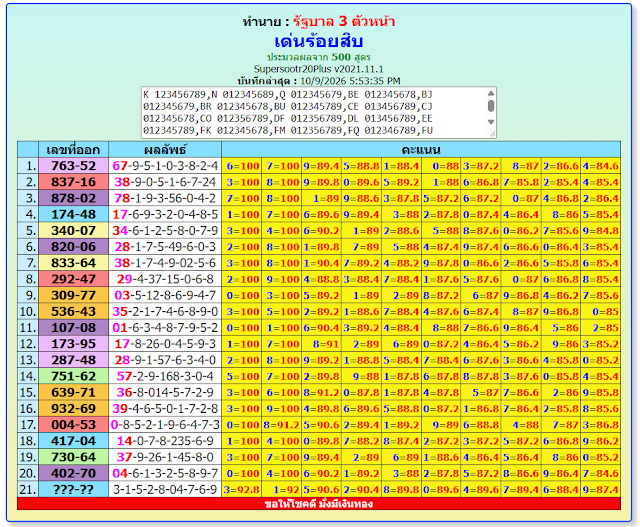Image resolution: width=640 pixels, height=527 pixels.
Task: Select drawn number 536-43
Action: point(73,311)
